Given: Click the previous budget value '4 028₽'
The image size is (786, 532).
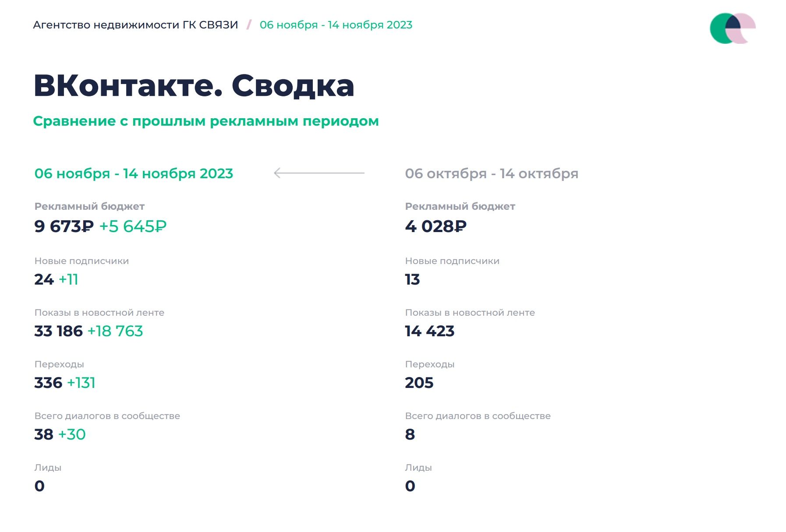Looking at the screenshot, I should (x=436, y=226).
